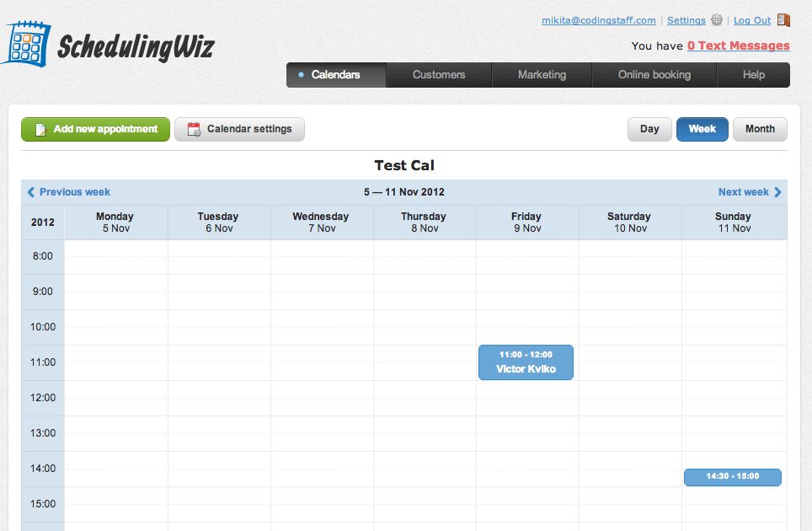
Task: Open Victor Kviko's Friday appointment
Action: click(x=526, y=362)
